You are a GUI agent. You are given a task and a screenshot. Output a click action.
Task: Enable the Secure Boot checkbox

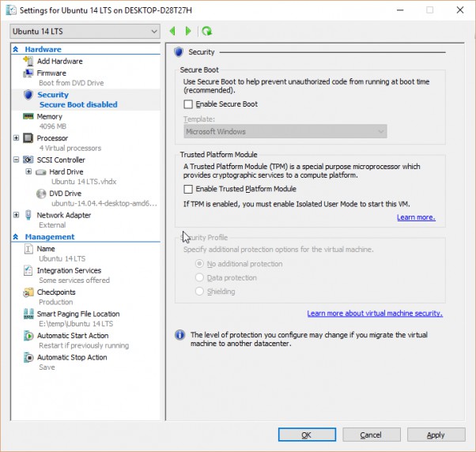[x=188, y=104]
